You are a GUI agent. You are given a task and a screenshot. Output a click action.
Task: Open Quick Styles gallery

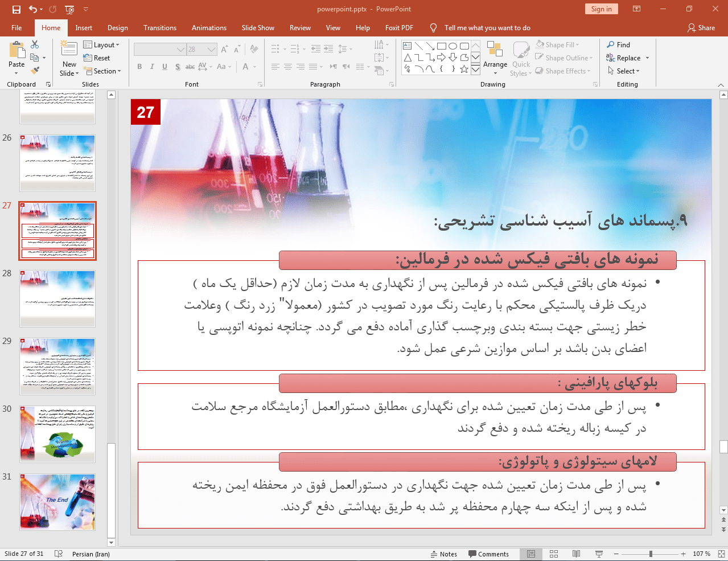click(x=521, y=58)
